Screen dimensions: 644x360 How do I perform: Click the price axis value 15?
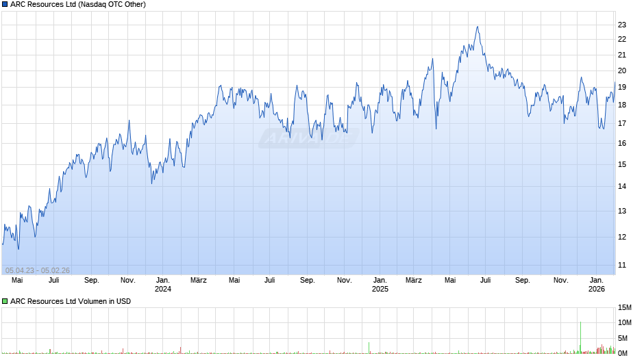point(622,164)
